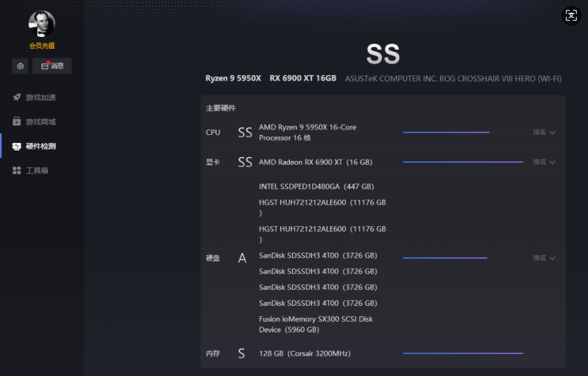Expand the 硬盘 排名 ranking dropdown
The height and width of the screenshot is (376, 588).
pyautogui.click(x=544, y=258)
